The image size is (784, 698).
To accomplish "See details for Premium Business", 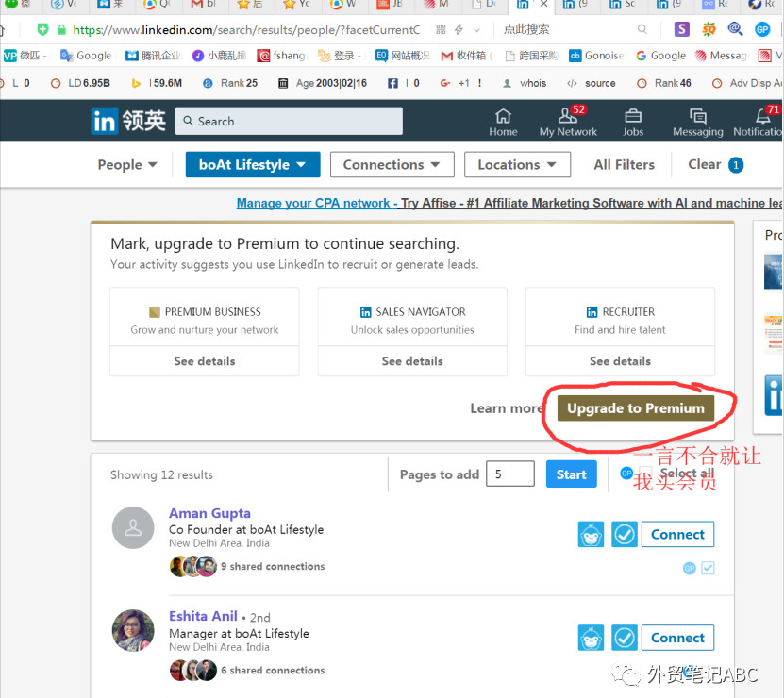I will tap(205, 361).
